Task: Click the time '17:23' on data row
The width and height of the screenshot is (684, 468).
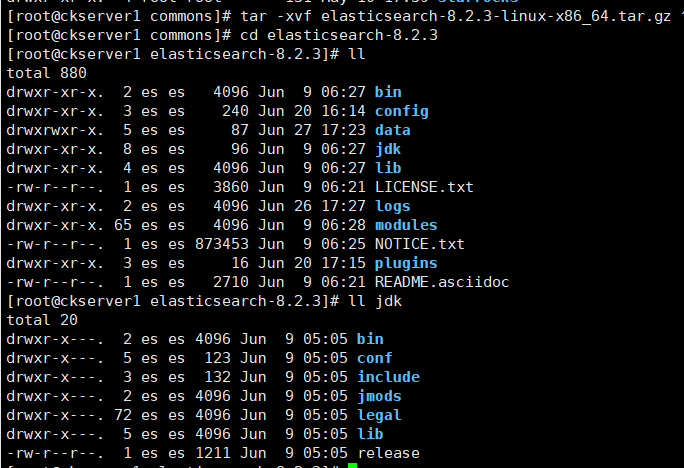Action: (x=343, y=130)
